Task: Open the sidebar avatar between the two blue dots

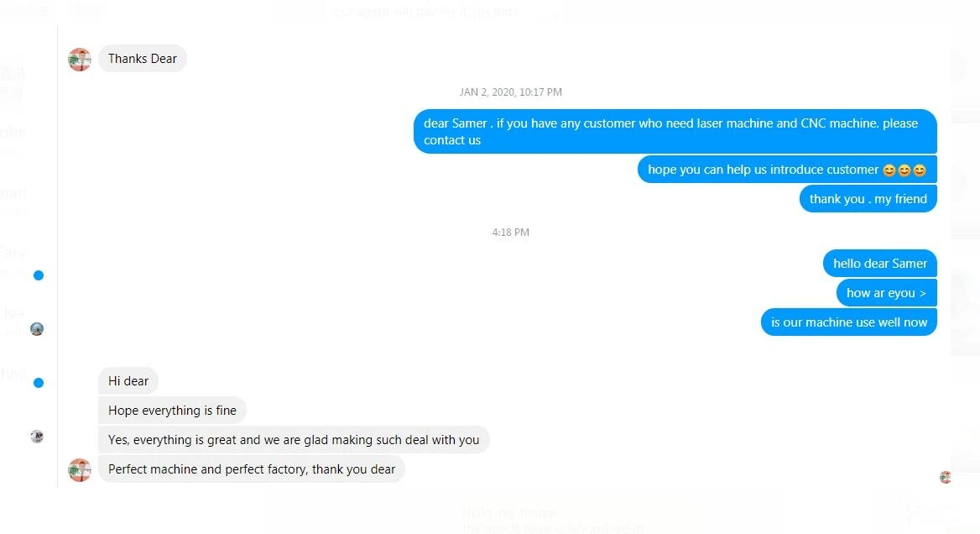Action: click(x=37, y=329)
